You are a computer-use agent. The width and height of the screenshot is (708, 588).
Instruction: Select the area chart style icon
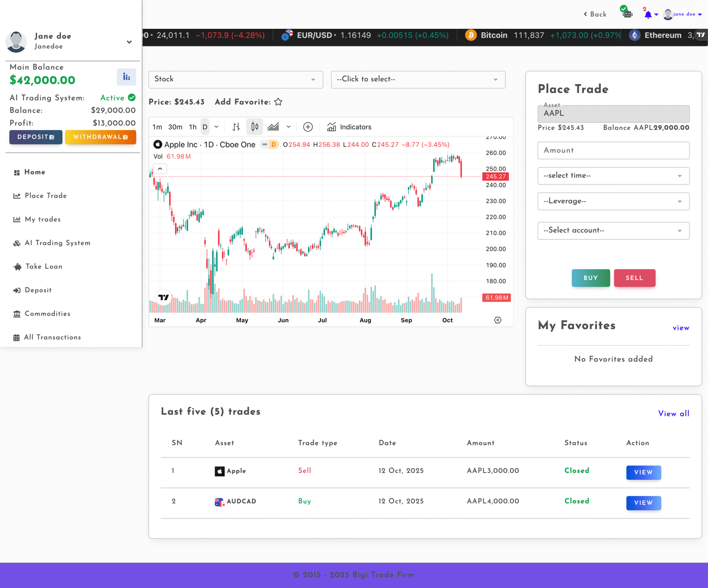(273, 127)
